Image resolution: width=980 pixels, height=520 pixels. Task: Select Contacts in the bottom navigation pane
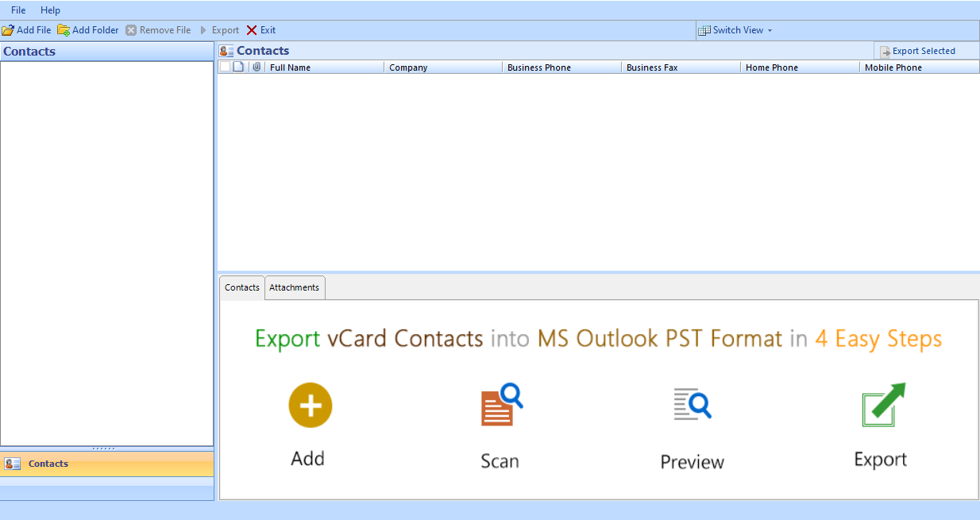click(107, 464)
